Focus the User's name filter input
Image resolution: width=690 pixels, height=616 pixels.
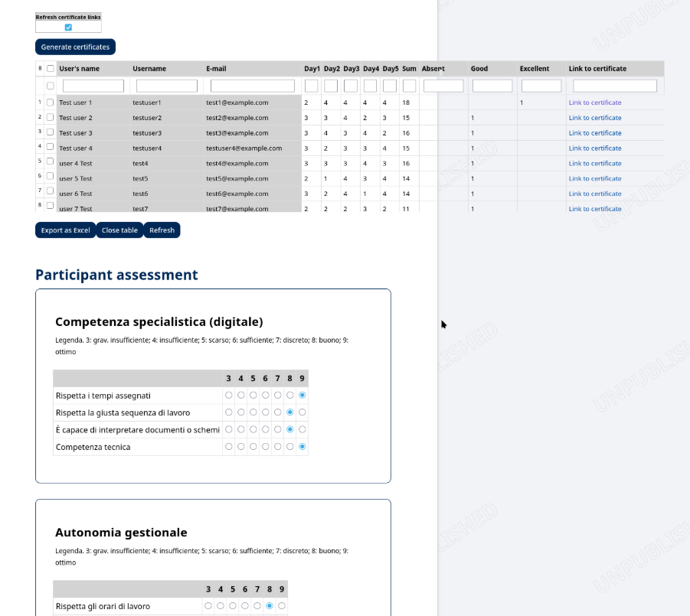pyautogui.click(x=93, y=86)
